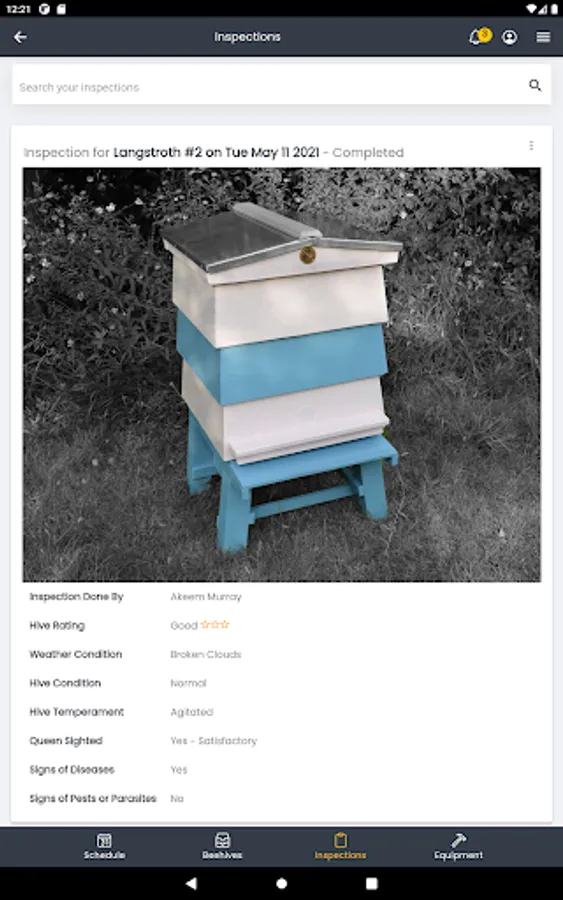Tap the Completed status label
Image resolution: width=563 pixels, height=900 pixels.
coord(368,153)
